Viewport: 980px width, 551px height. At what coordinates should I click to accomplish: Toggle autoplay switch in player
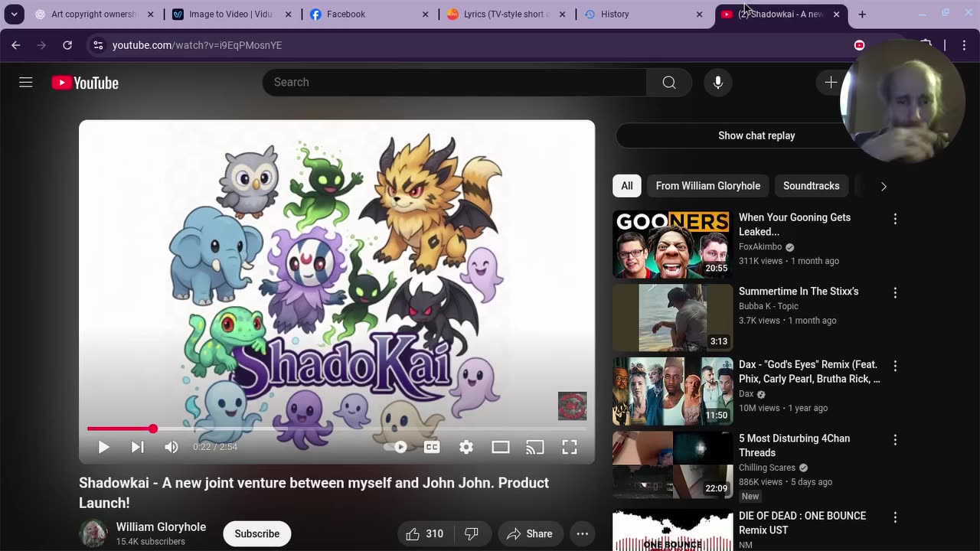click(396, 447)
